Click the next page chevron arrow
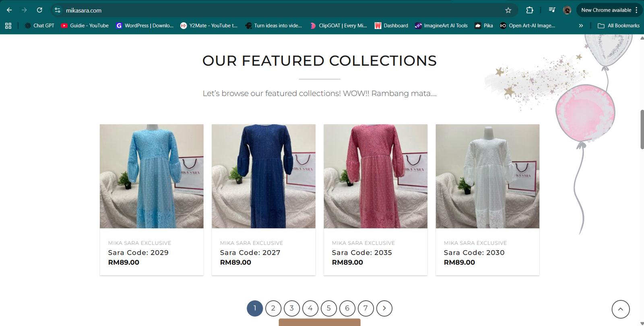644x326 pixels. [x=384, y=308]
